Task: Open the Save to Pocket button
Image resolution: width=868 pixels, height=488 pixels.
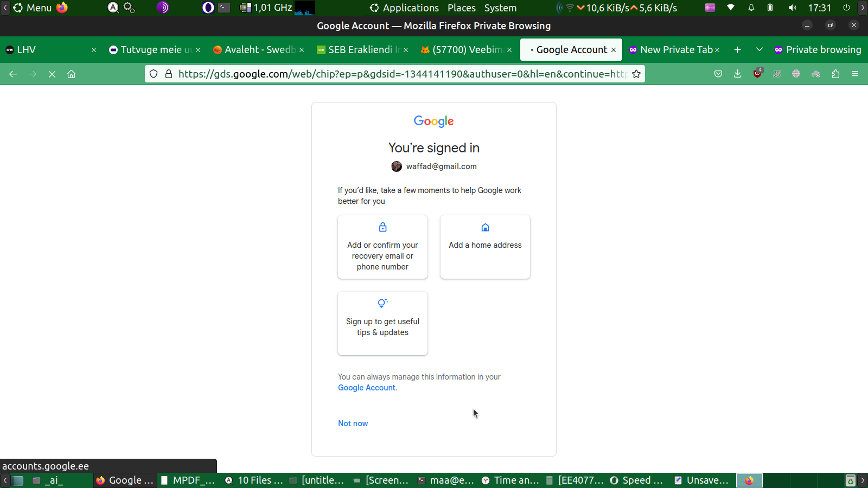Action: pos(718,74)
